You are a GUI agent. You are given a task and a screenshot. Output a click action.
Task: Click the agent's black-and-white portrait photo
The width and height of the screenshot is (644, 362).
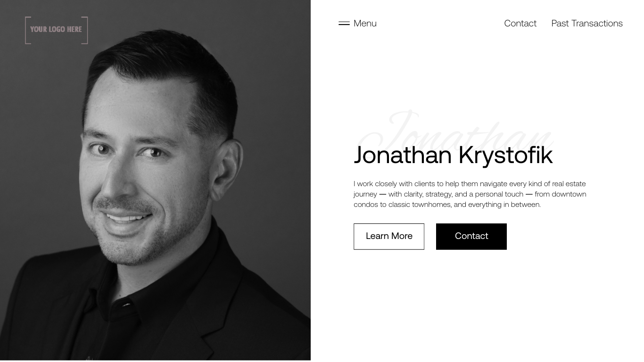155,180
